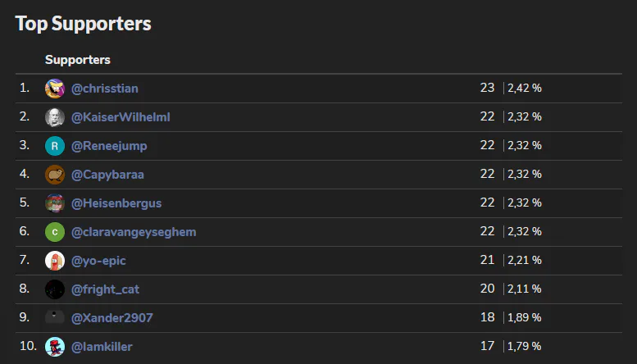Go to @Reneejump's profile
The height and width of the screenshot is (364, 637).
click(x=109, y=146)
